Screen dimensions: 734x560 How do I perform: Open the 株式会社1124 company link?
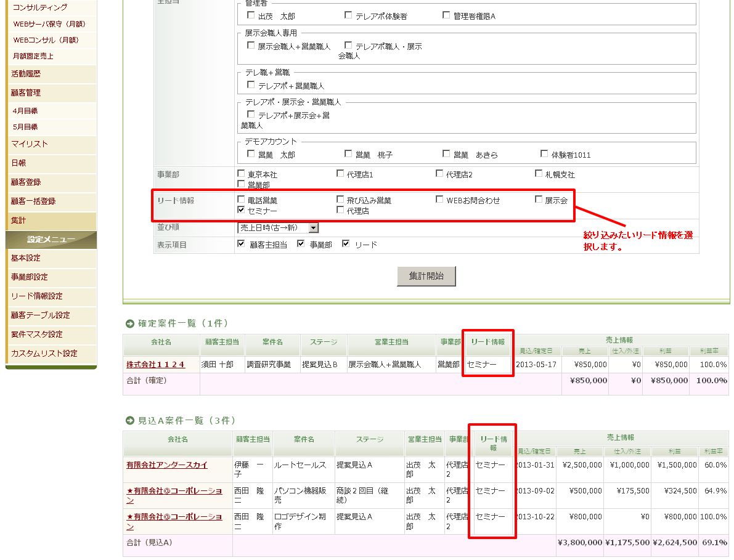pyautogui.click(x=155, y=365)
